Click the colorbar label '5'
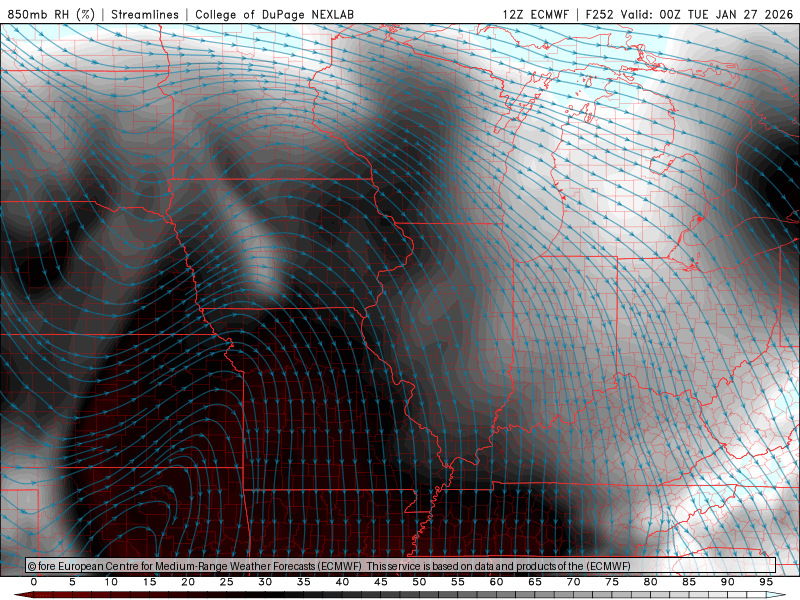This screenshot has width=800, height=600. (x=72, y=582)
